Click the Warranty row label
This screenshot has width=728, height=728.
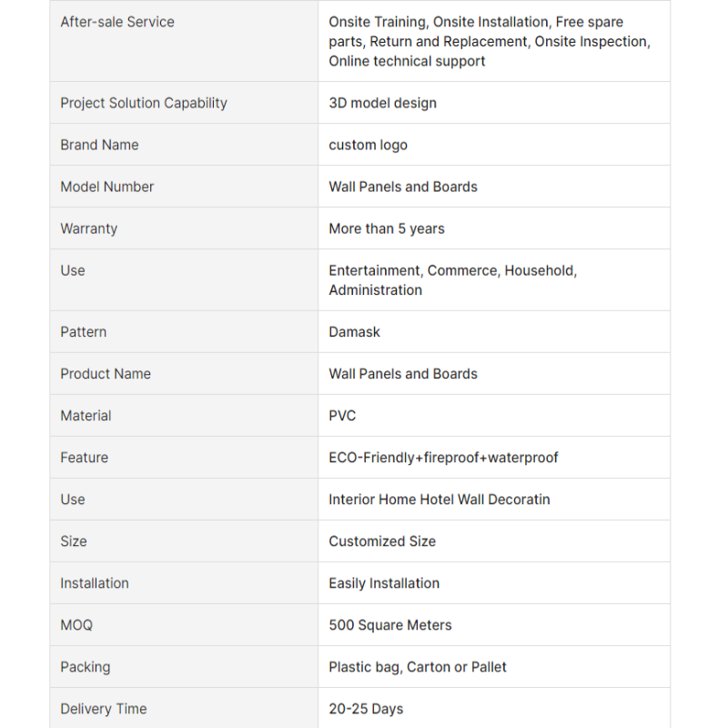click(89, 228)
